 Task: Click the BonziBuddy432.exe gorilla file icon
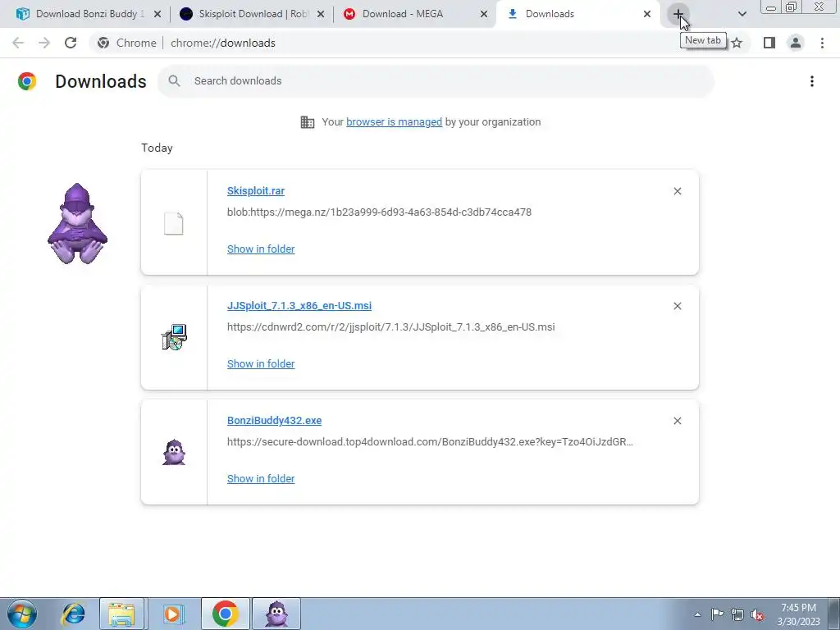click(x=174, y=452)
